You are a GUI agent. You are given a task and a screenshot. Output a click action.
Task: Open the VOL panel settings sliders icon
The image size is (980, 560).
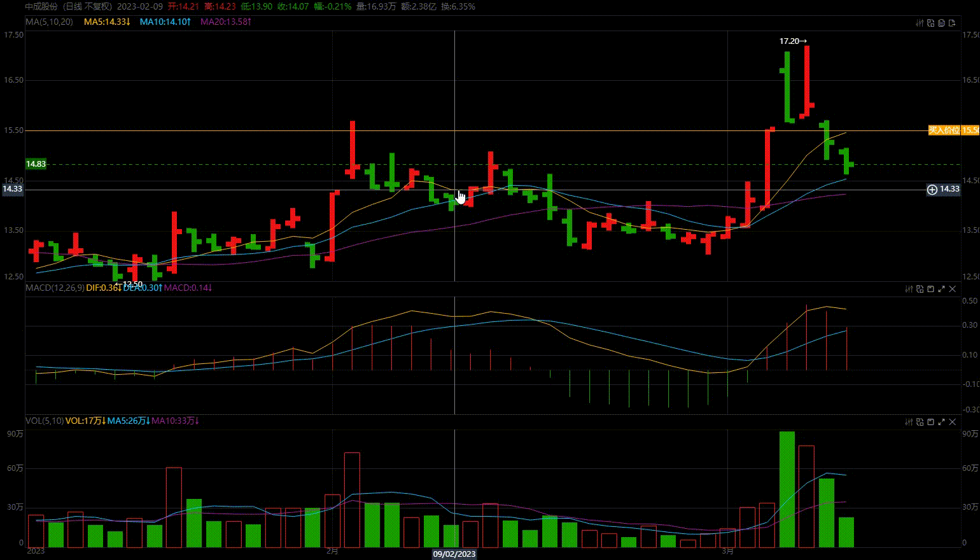pyautogui.click(x=909, y=422)
